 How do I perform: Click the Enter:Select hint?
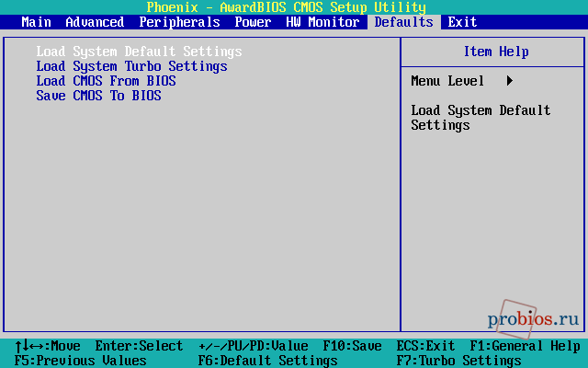point(139,346)
